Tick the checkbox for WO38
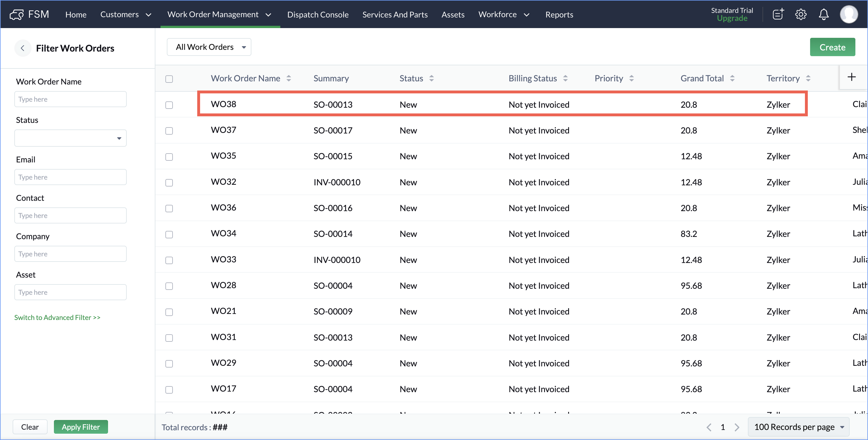The height and width of the screenshot is (440, 868). tap(169, 105)
